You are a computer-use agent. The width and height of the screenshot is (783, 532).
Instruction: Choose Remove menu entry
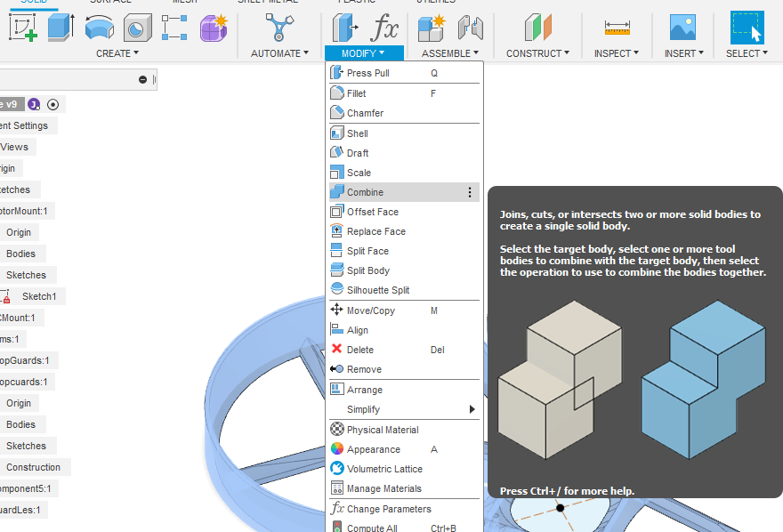coord(405,369)
